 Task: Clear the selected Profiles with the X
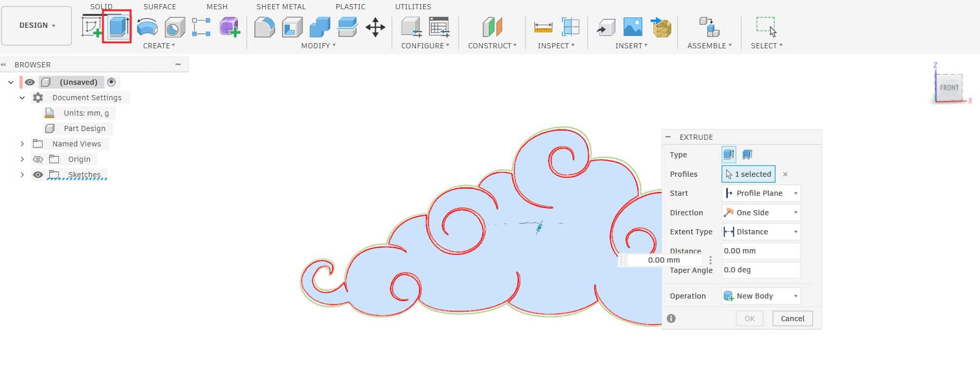click(785, 174)
